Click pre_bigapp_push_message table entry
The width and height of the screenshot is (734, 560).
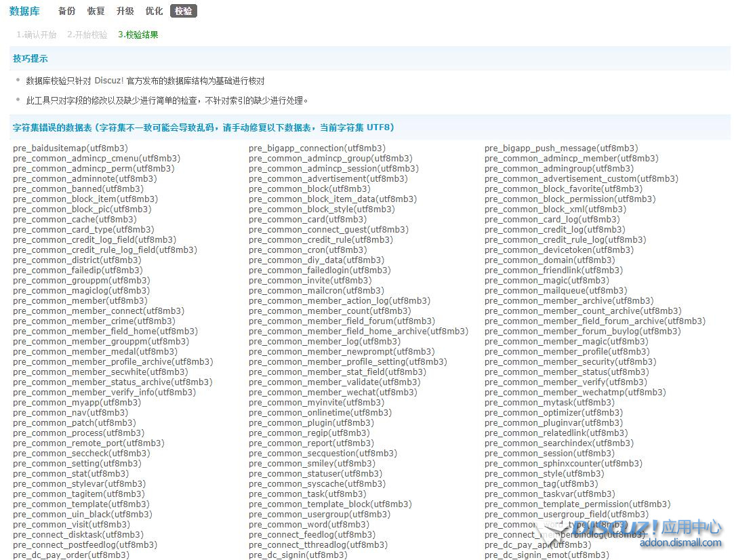pyautogui.click(x=560, y=148)
